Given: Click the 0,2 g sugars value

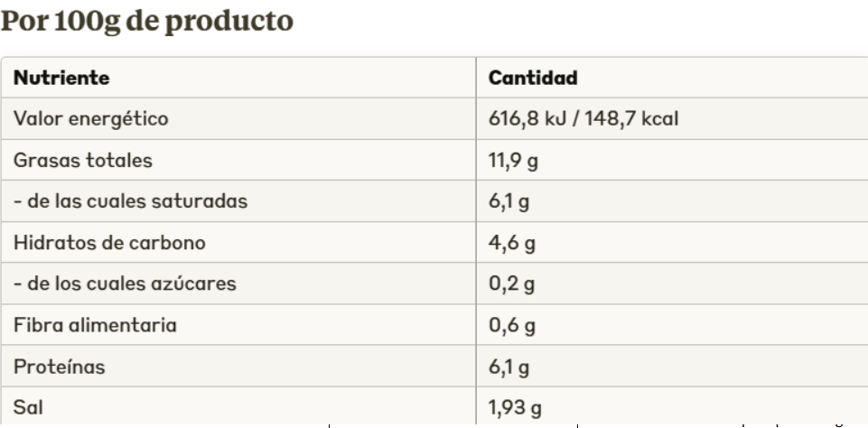Looking at the screenshot, I should tap(511, 284).
